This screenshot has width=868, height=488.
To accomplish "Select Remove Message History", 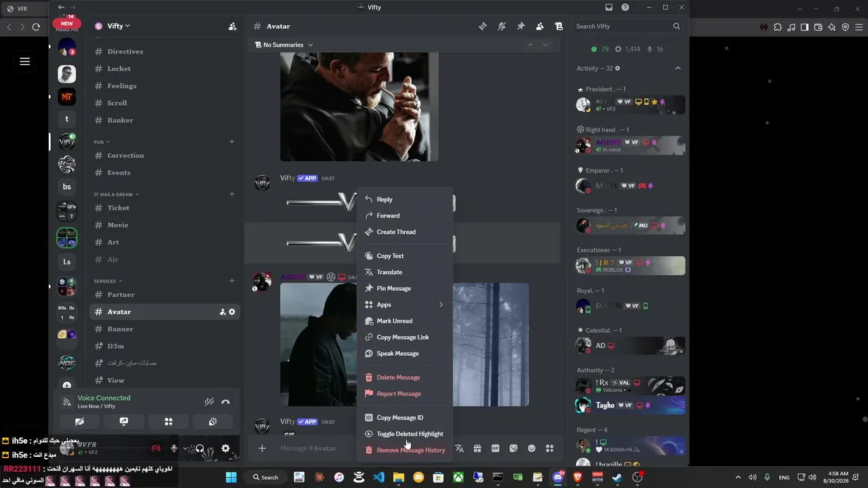I will (x=404, y=450).
